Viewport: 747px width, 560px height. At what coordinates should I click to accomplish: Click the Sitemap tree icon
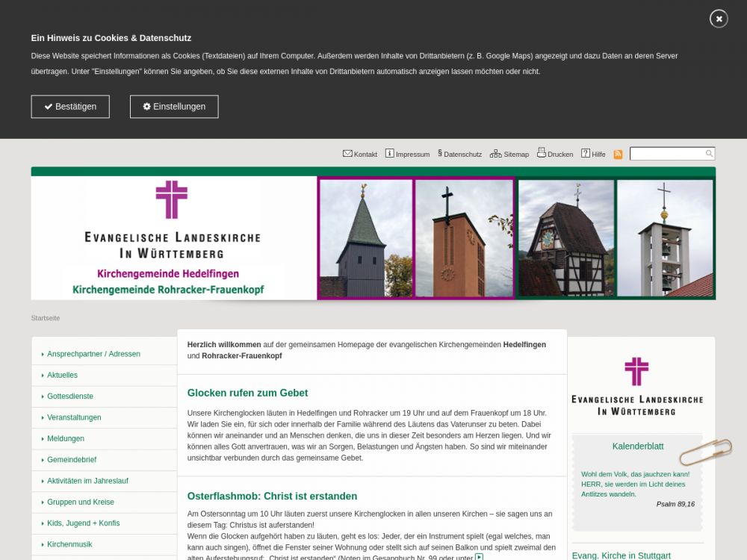(x=495, y=154)
